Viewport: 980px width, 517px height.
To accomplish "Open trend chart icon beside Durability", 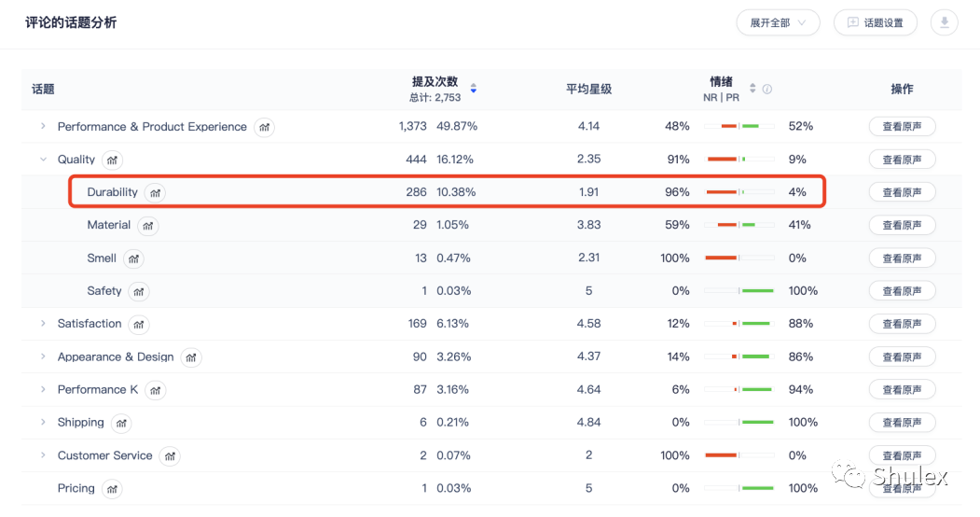I will [155, 192].
